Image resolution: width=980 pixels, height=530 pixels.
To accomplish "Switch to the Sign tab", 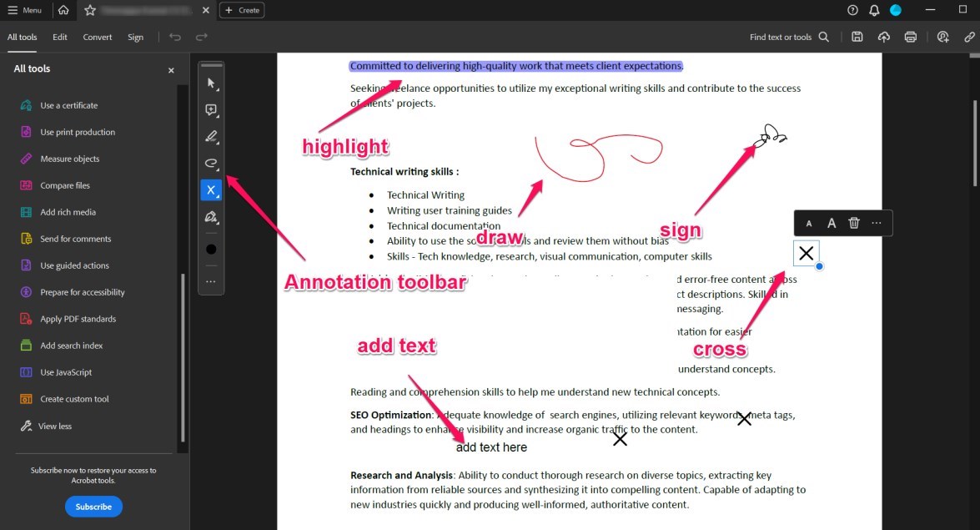I will tap(137, 37).
